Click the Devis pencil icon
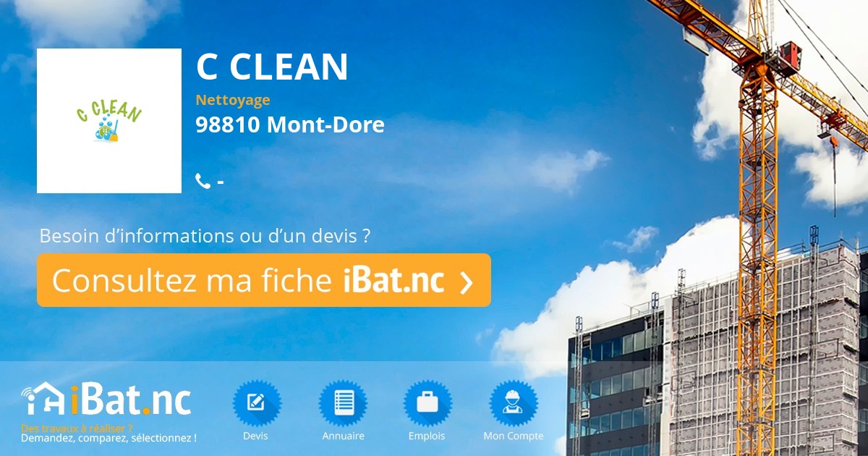 257,403
